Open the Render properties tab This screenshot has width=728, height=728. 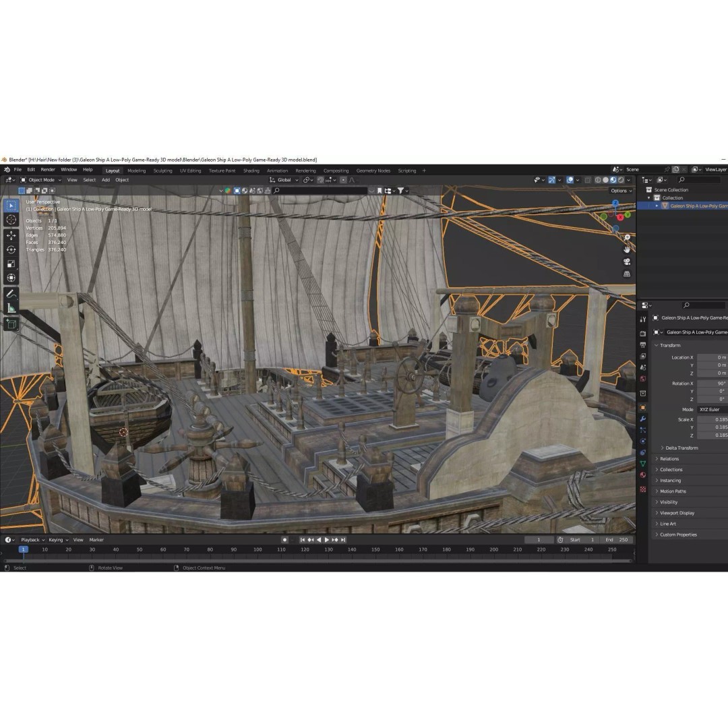tap(643, 334)
